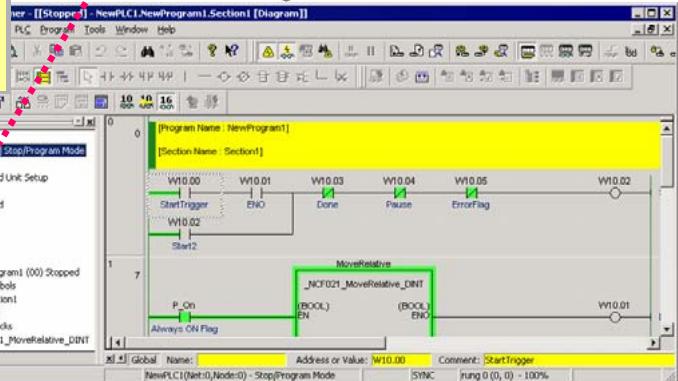Select W10.05 ErrorFlag closed contact

471,193
